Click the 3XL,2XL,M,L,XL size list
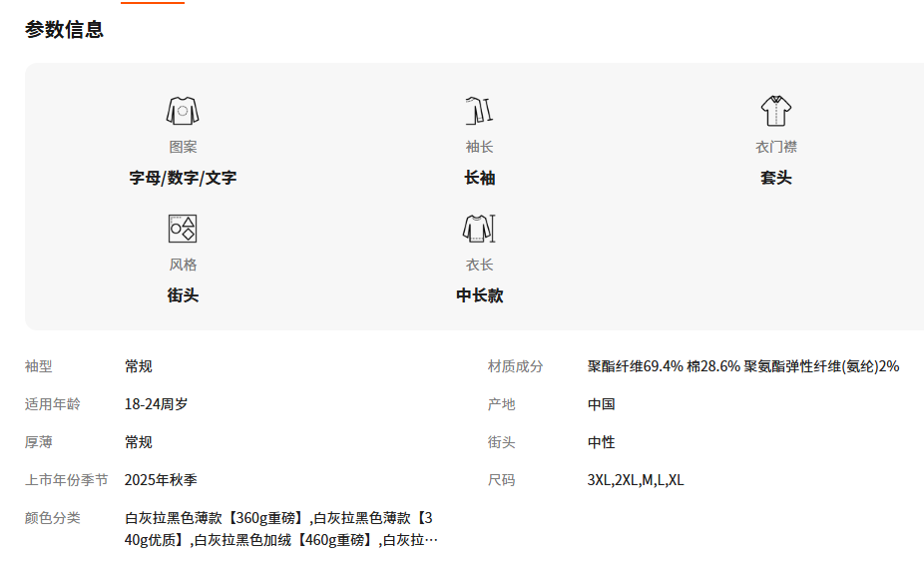The image size is (924, 566). pyautogui.click(x=635, y=480)
